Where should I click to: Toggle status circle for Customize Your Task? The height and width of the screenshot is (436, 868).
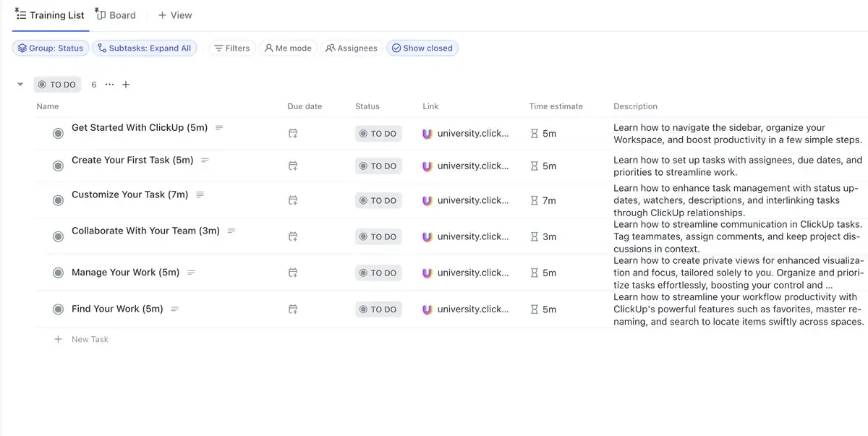click(x=58, y=200)
